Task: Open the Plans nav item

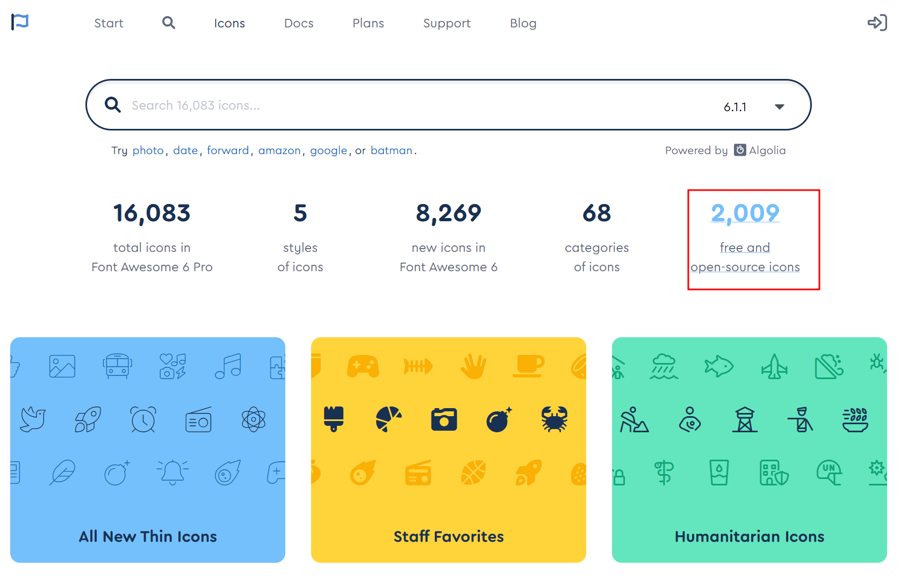Action: point(368,23)
